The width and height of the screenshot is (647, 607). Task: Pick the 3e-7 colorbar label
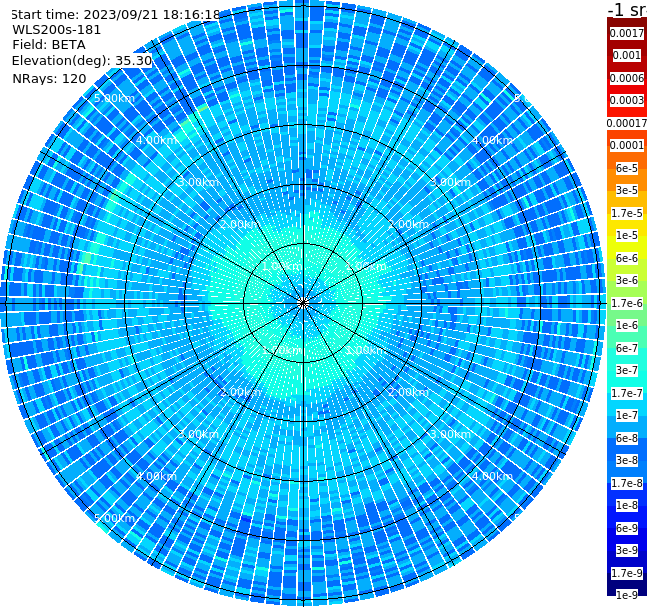click(x=627, y=370)
